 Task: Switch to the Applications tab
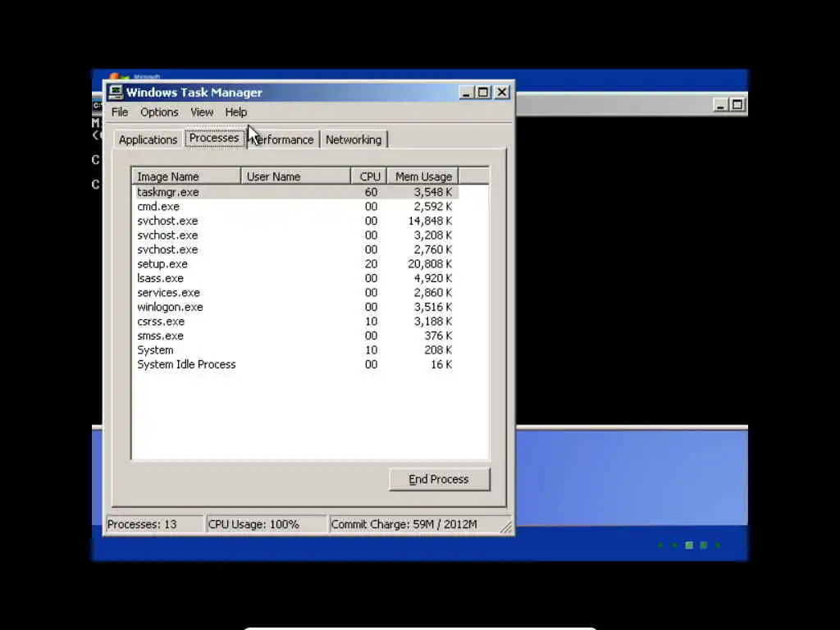point(148,139)
